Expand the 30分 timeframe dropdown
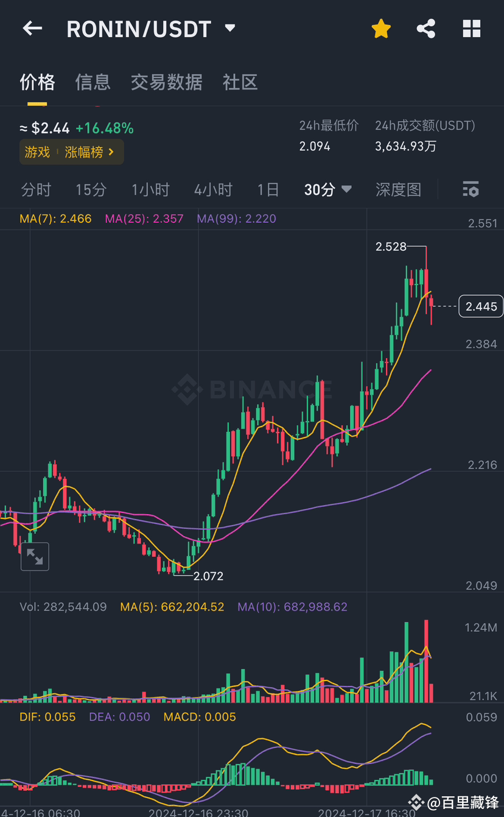 327,189
